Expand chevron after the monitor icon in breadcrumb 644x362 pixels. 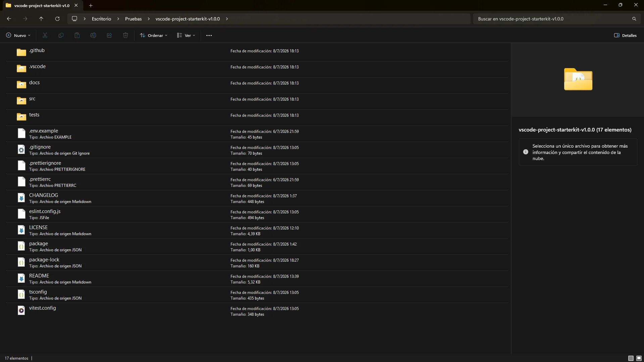85,19
